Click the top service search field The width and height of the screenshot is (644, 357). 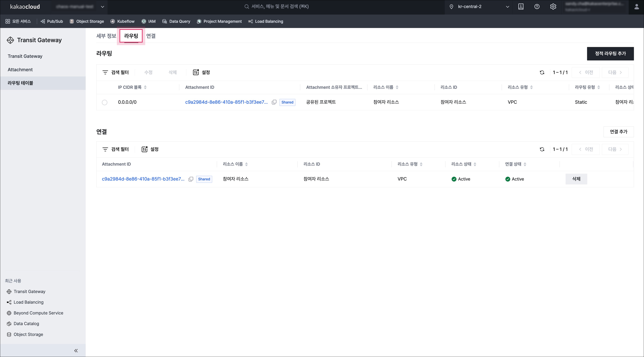[x=276, y=7]
